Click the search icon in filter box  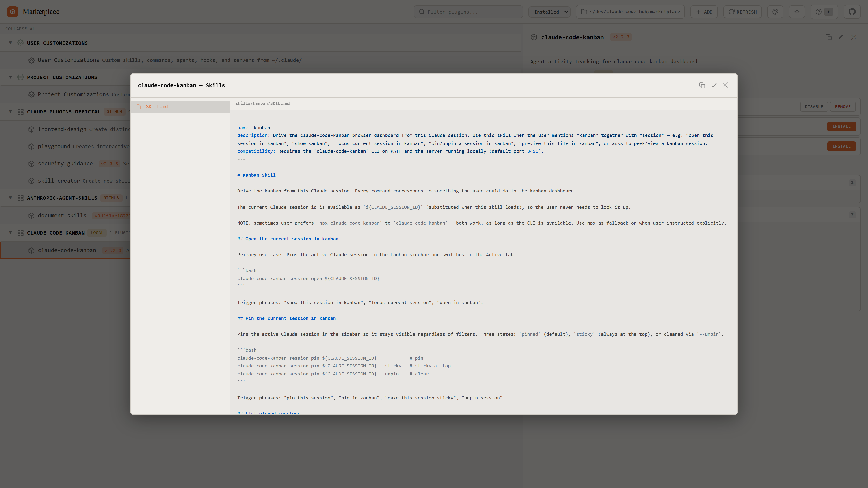click(422, 12)
